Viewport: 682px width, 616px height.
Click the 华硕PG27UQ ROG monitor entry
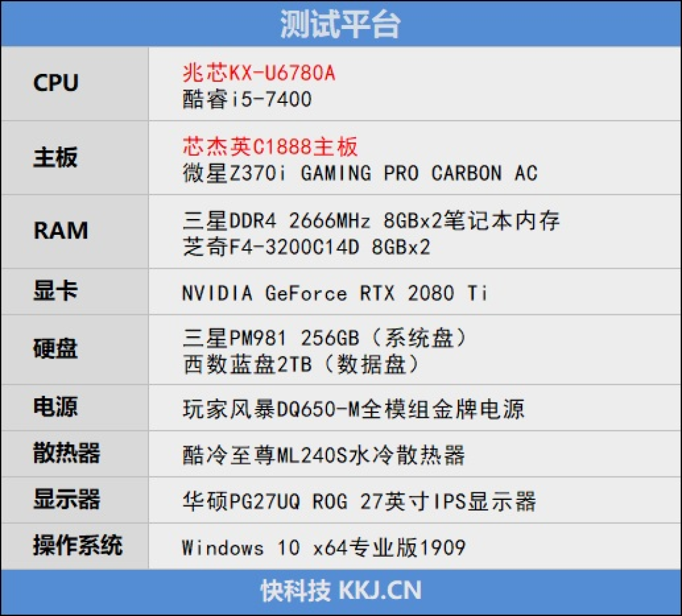[x=357, y=500]
